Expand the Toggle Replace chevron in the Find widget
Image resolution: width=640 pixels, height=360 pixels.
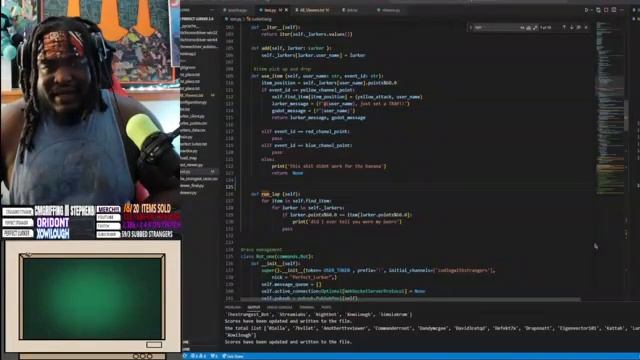pyautogui.click(x=471, y=27)
